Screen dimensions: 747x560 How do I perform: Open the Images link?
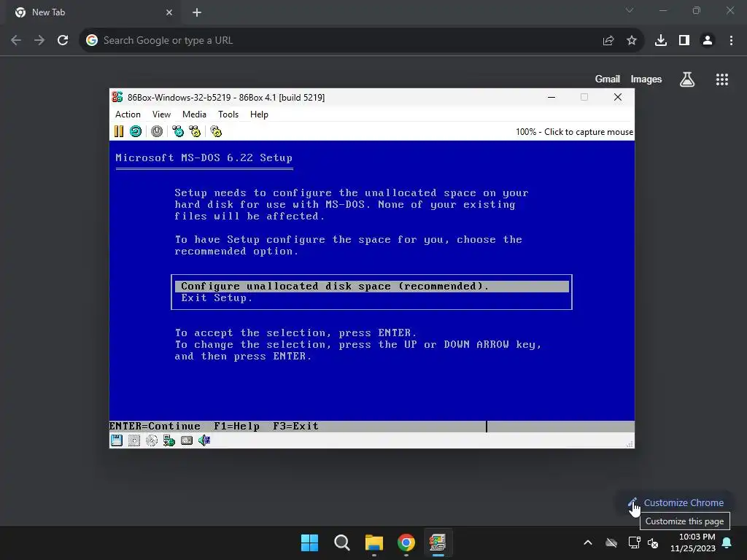tap(646, 79)
